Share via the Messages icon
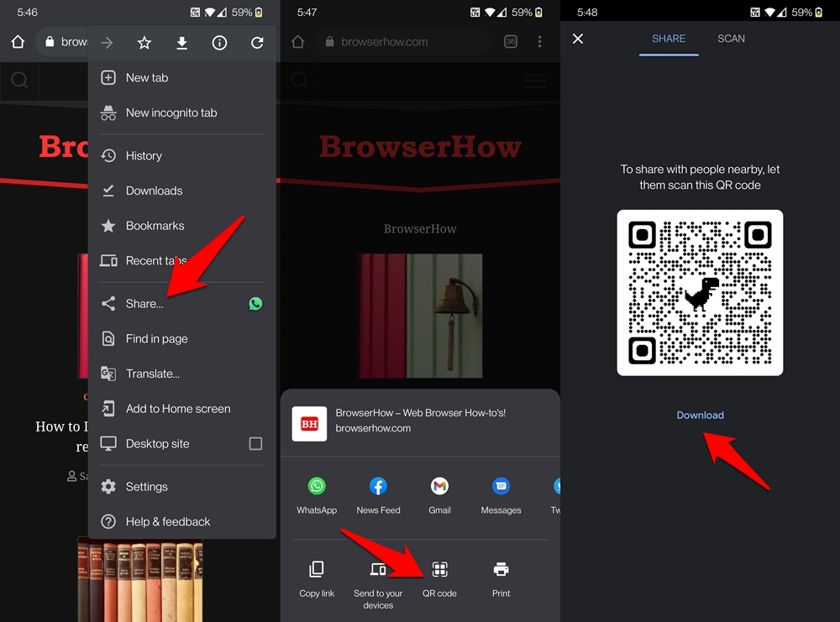 coord(501,486)
